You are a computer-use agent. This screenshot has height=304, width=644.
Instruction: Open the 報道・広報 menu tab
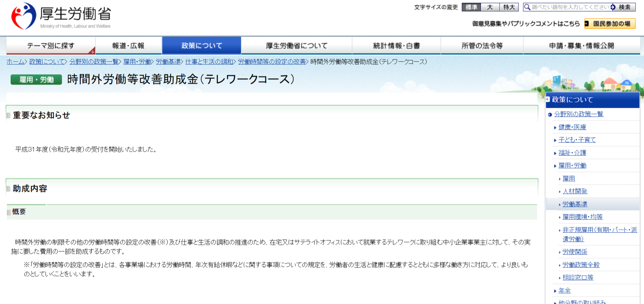coord(128,46)
